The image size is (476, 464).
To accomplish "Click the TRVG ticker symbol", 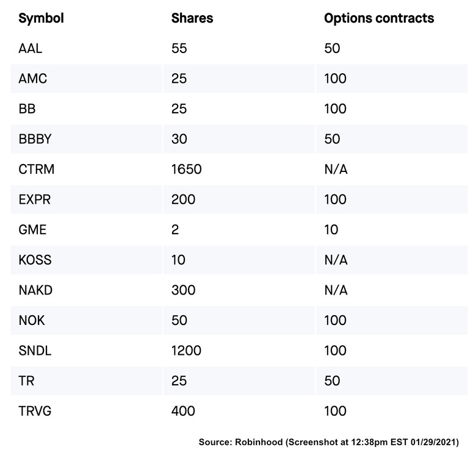I will tap(35, 411).
